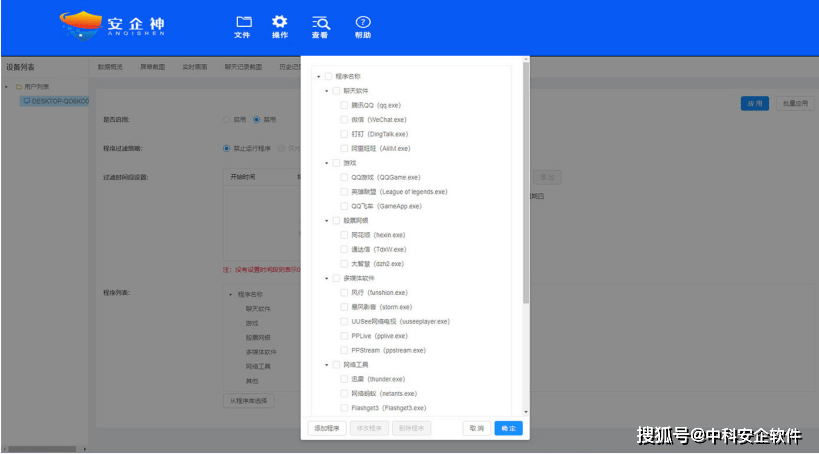
Task: Click the dialog vertical scrollbar thumb
Action: click(526, 183)
